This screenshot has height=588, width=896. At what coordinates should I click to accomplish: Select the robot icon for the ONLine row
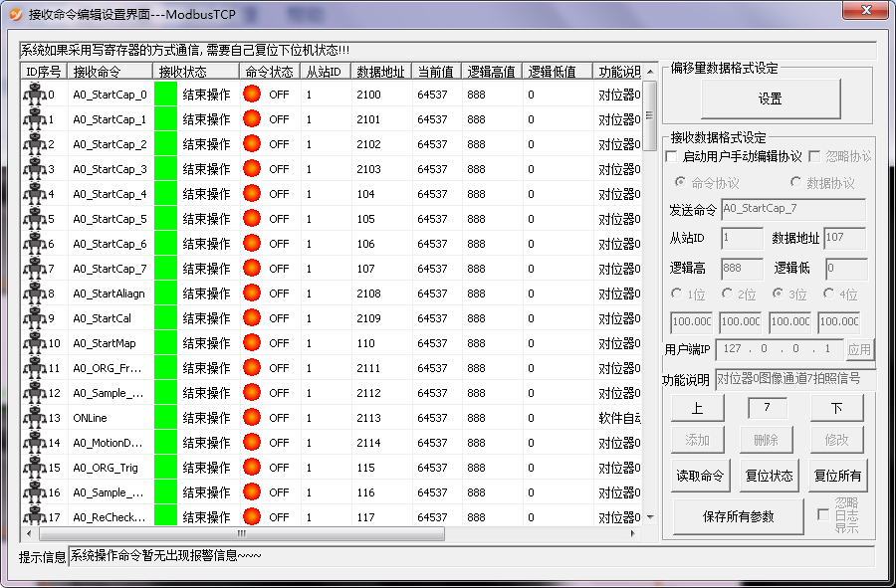click(x=35, y=418)
